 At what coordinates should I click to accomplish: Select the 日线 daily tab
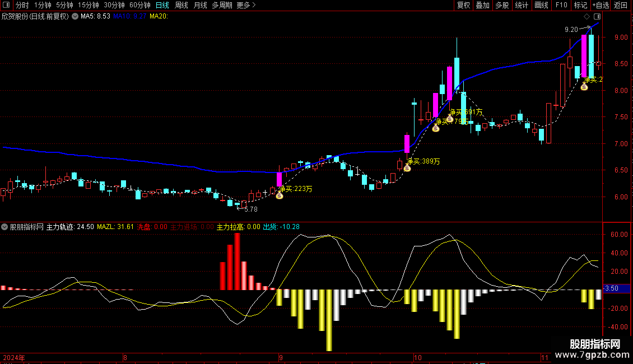162,5
